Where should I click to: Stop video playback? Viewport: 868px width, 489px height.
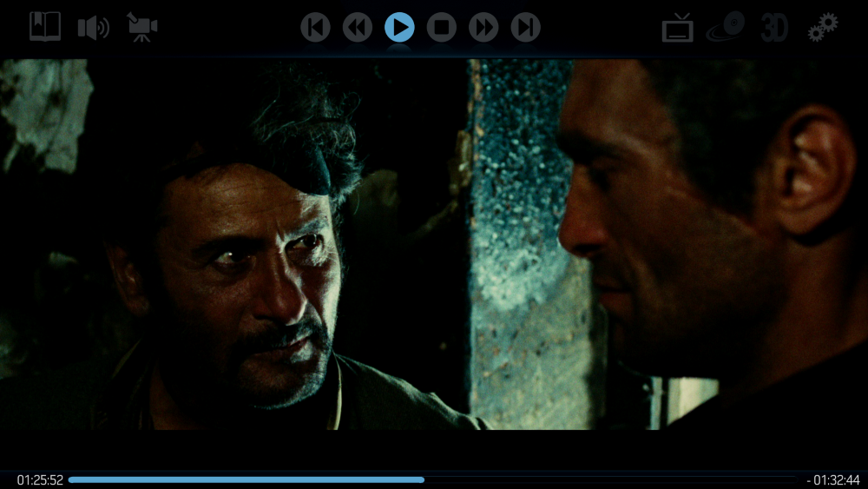441,28
